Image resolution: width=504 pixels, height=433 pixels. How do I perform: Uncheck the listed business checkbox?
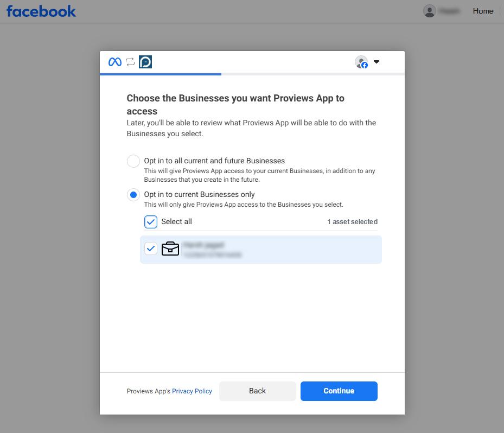pos(151,249)
